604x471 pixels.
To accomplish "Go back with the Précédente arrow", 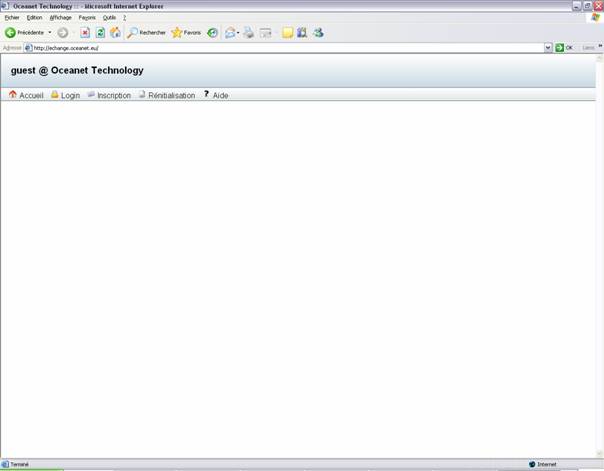I will (x=24, y=33).
